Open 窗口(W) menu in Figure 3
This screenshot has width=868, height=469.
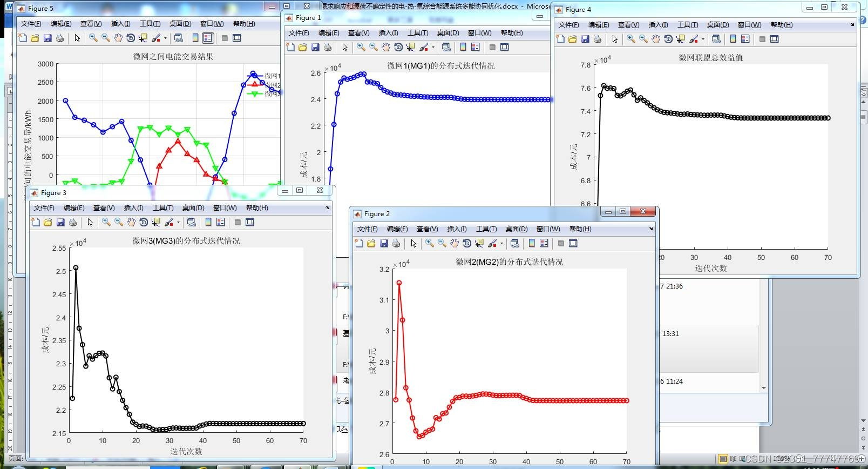click(225, 208)
